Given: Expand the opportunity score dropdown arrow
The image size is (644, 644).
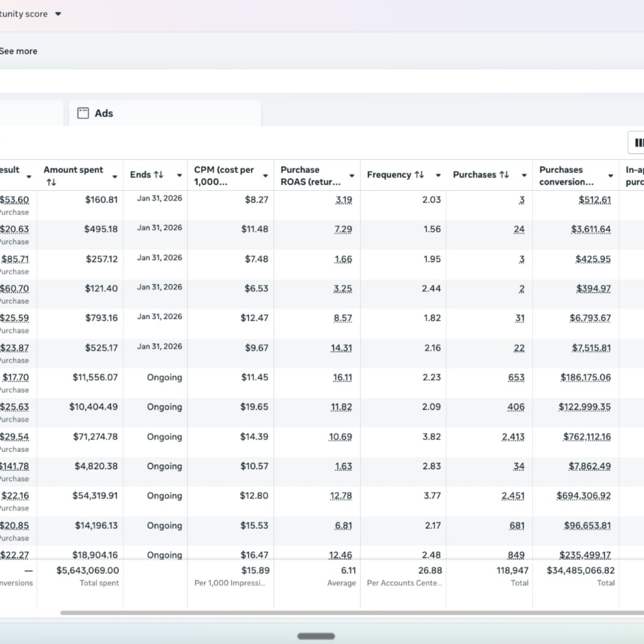Looking at the screenshot, I should [x=58, y=14].
